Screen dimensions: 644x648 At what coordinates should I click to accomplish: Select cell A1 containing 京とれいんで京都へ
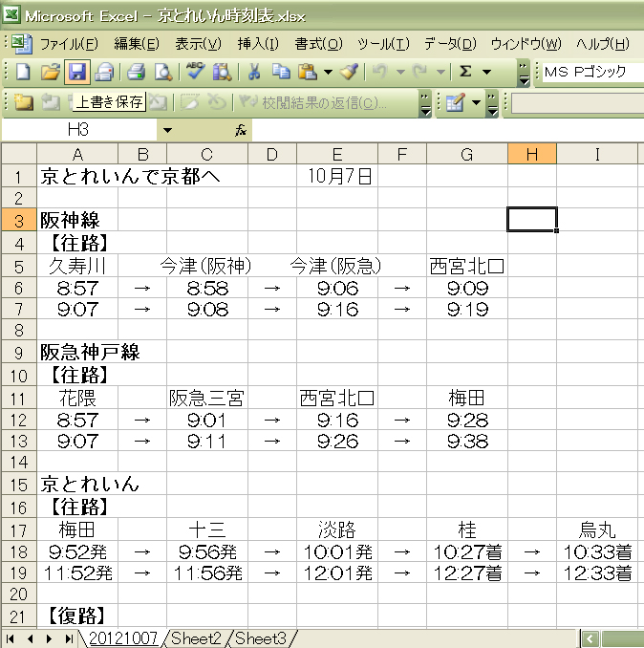(x=77, y=176)
